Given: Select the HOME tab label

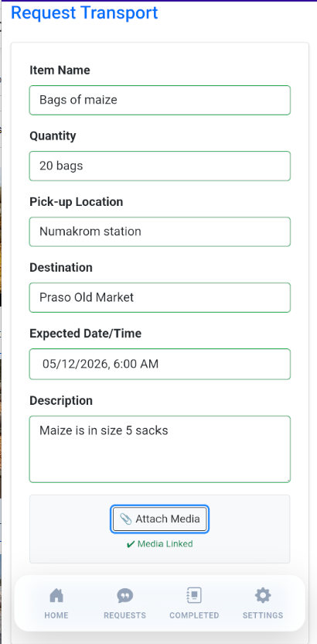Looking at the screenshot, I should pos(56,615).
